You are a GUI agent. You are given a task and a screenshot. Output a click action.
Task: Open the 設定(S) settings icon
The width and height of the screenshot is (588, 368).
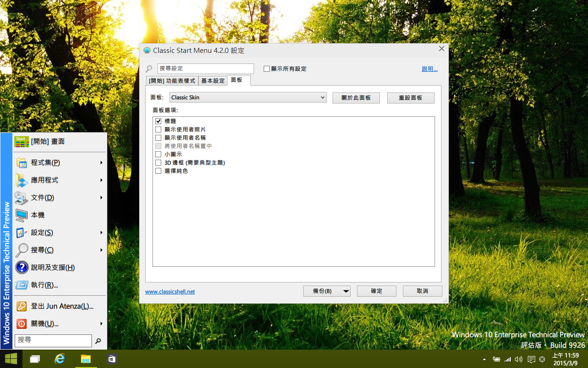coord(22,233)
